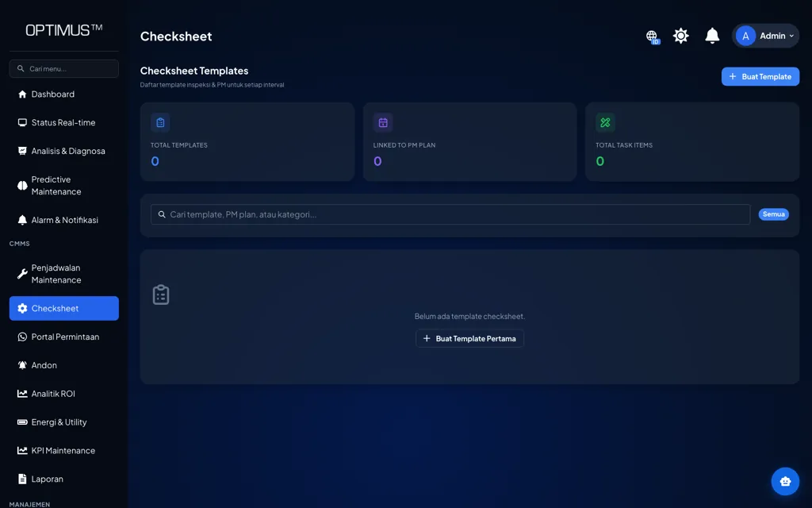Viewport: 812px width, 508px height.
Task: Toggle light theme with sun icon
Action: coord(680,36)
